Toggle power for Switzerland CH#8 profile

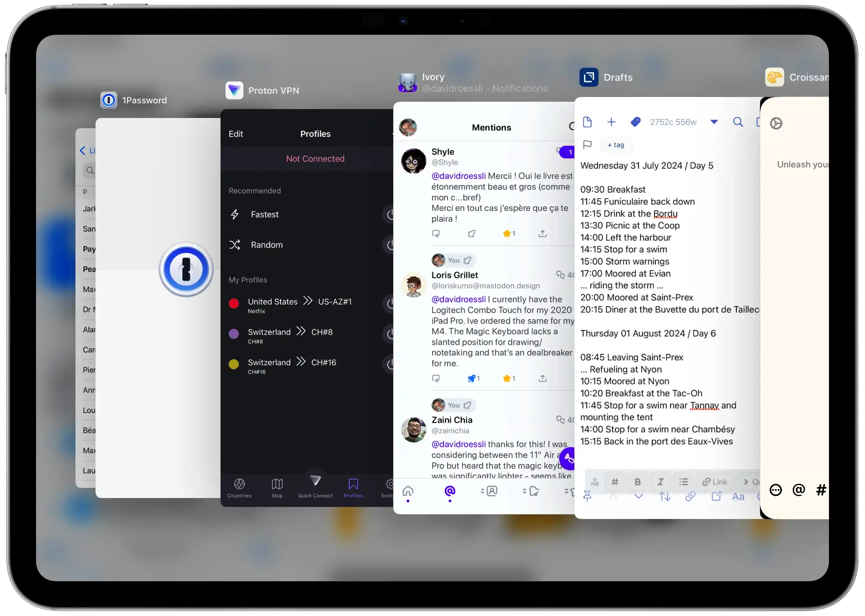[x=389, y=334]
